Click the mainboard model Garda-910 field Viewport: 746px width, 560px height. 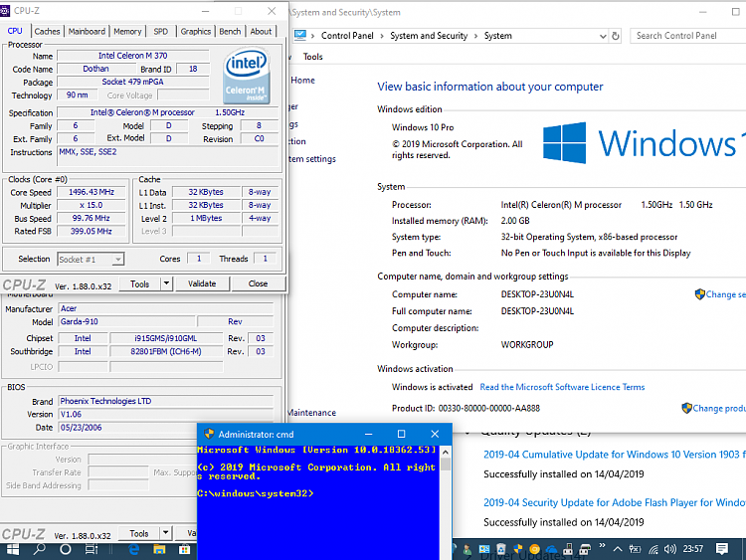[126, 321]
